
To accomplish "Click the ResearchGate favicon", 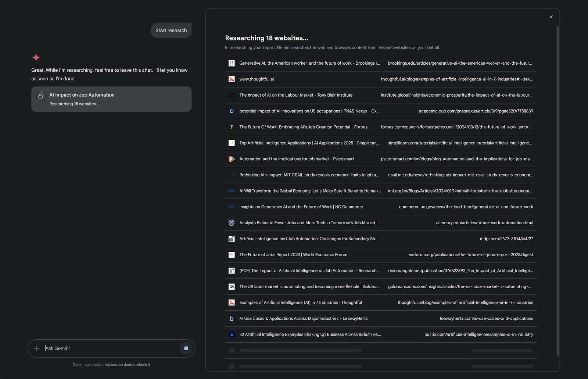I will [232, 271].
